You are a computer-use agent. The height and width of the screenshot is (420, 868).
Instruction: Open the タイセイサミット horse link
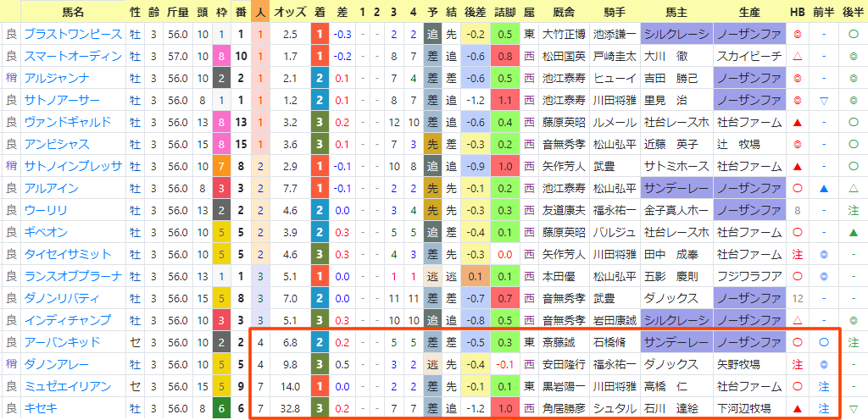tap(68, 254)
